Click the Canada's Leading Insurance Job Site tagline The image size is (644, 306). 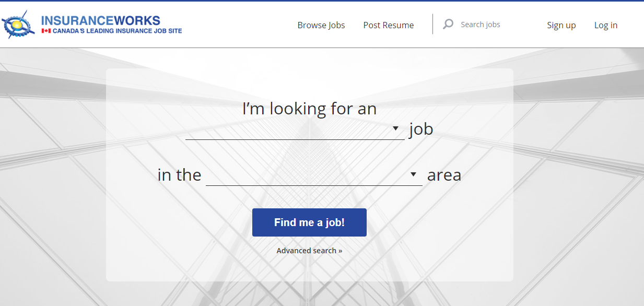point(118,31)
